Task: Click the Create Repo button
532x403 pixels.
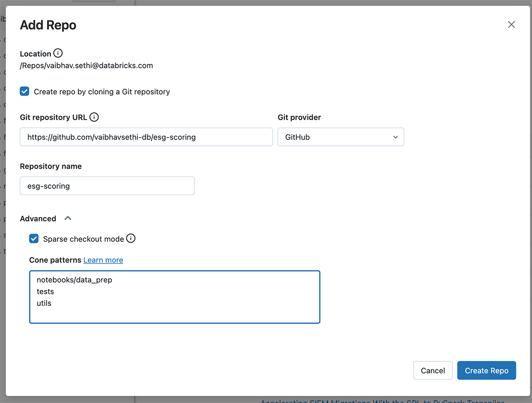Action: pos(486,371)
